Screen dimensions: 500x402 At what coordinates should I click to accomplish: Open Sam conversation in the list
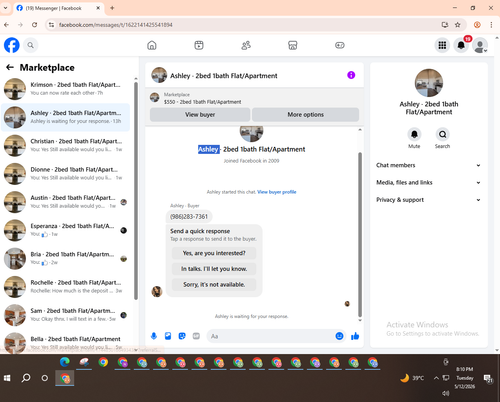[x=66, y=315]
